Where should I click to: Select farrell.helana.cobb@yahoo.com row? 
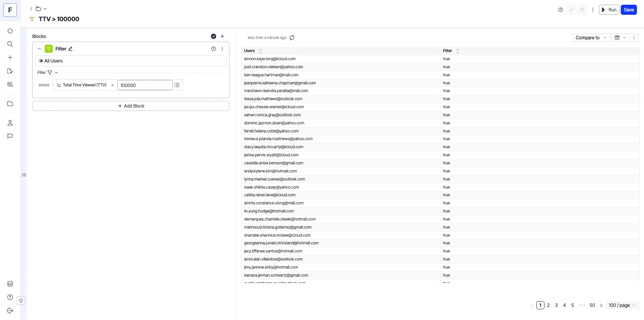440,131
